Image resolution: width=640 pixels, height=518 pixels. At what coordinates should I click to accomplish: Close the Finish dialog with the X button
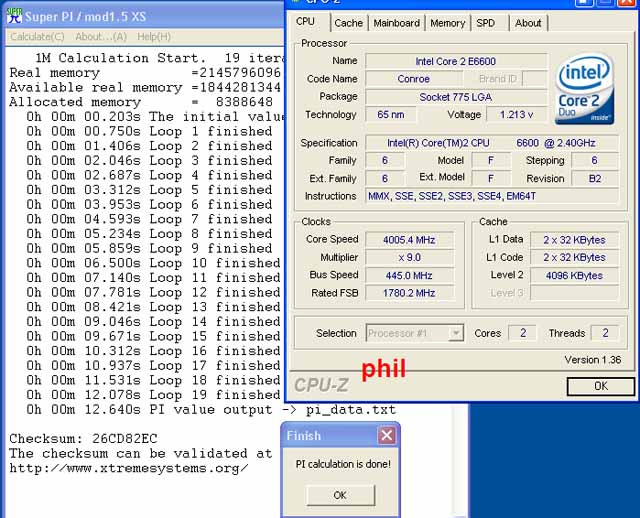click(387, 436)
